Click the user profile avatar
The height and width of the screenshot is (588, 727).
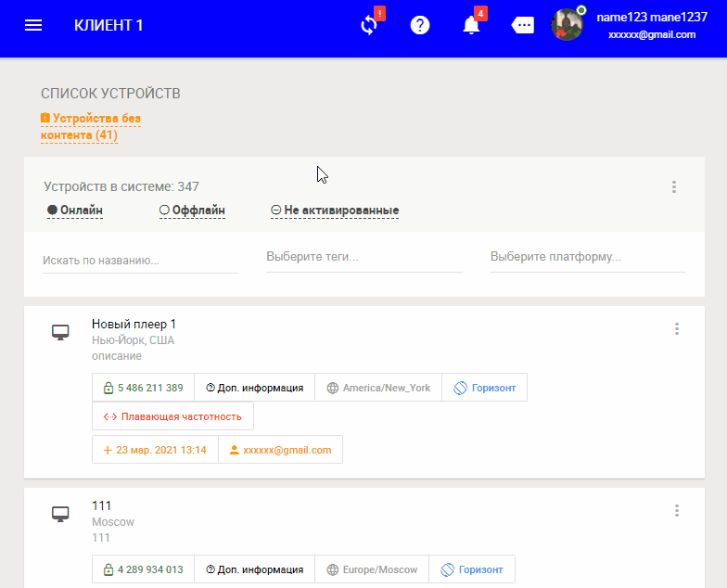pyautogui.click(x=567, y=25)
